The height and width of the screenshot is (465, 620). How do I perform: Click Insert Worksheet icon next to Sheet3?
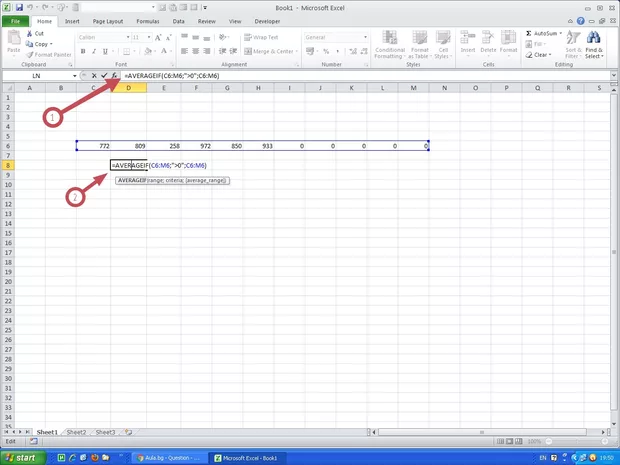pos(128,432)
